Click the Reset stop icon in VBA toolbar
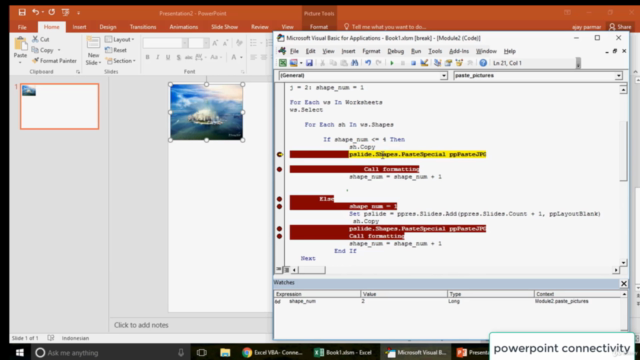Image resolution: width=640 pixels, height=360 pixels. click(413, 63)
